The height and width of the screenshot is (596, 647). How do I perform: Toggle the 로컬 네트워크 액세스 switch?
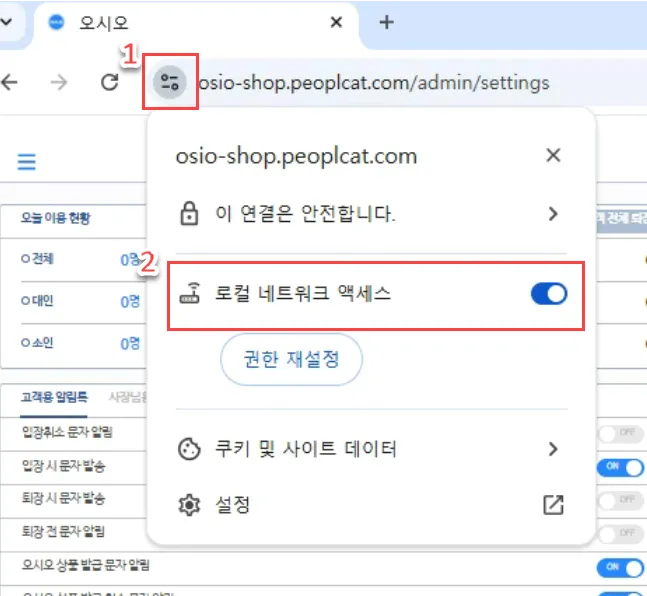pyautogui.click(x=548, y=294)
